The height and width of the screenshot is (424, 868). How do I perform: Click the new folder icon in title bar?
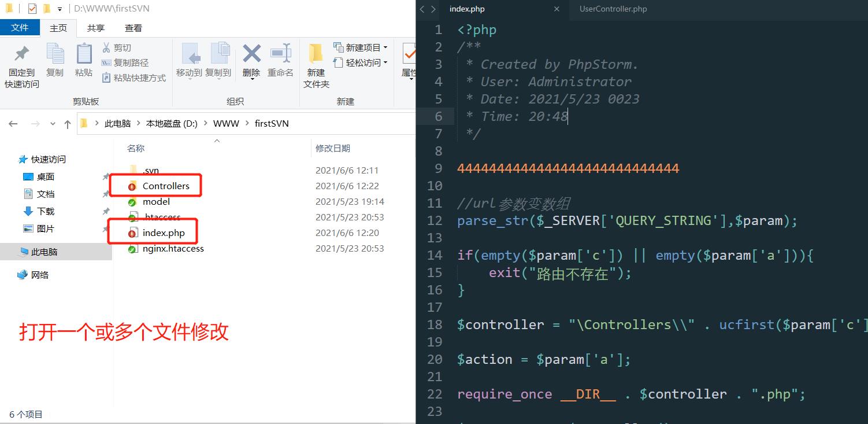pyautogui.click(x=47, y=9)
